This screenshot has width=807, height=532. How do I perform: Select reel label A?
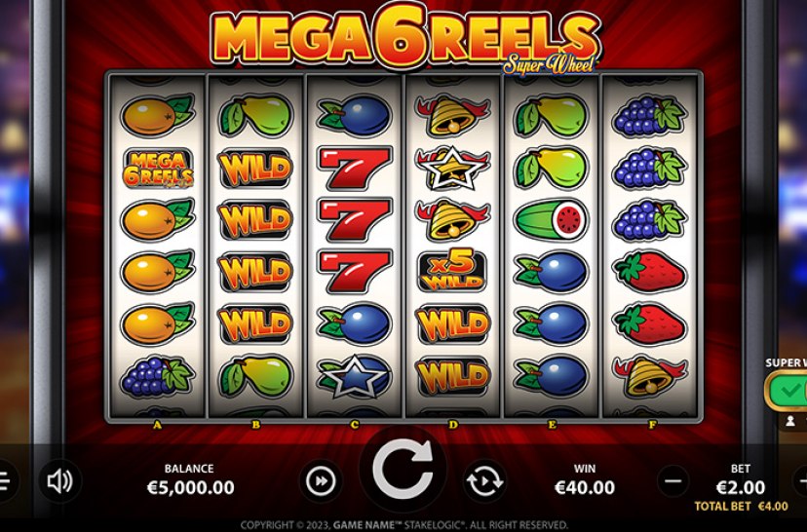[x=157, y=425]
